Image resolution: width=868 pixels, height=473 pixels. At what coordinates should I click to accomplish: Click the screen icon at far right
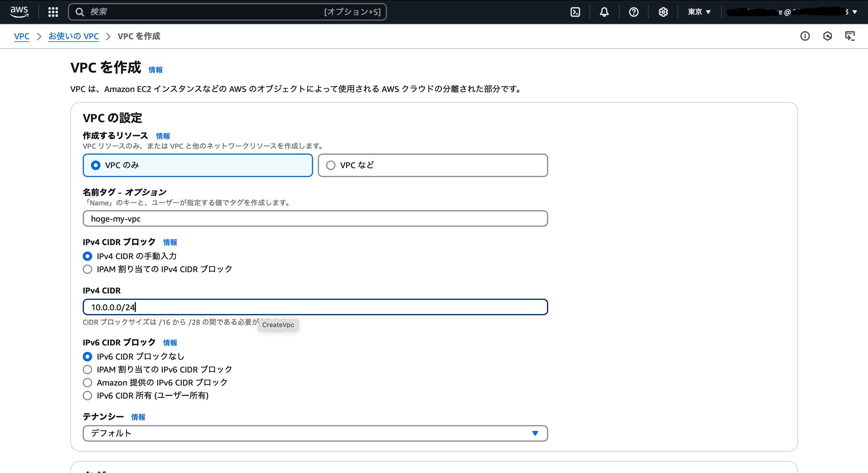tap(850, 36)
